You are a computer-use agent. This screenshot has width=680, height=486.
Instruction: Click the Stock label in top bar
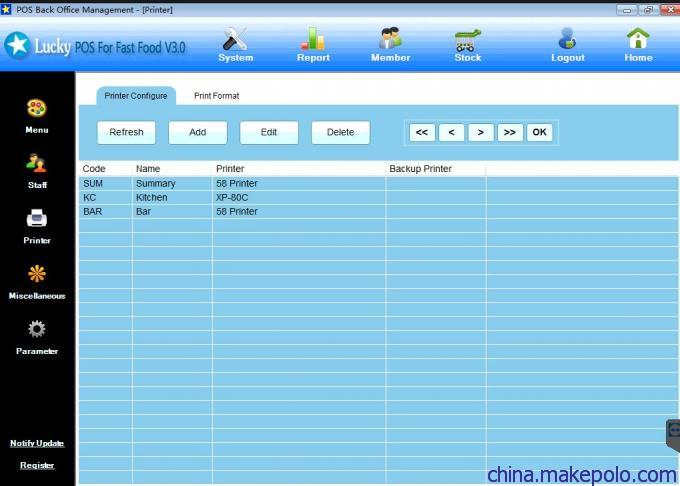(468, 58)
